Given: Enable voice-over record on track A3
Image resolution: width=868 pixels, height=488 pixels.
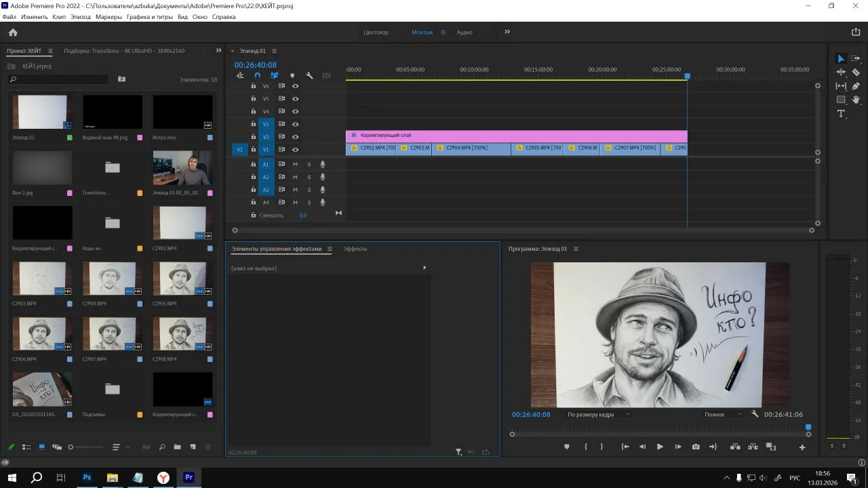Looking at the screenshot, I should click(x=323, y=190).
